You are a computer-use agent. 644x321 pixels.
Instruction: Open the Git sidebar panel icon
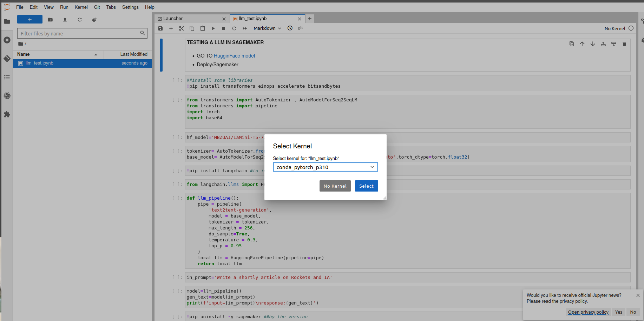coord(7,59)
